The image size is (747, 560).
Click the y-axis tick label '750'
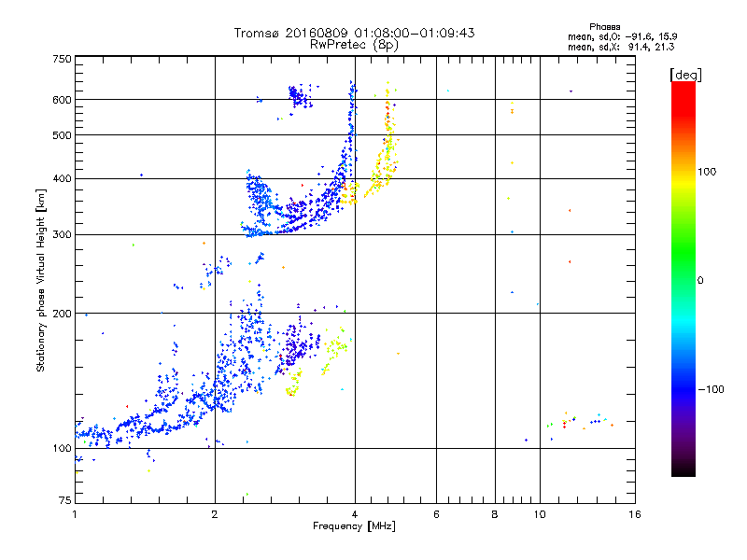[62, 59]
